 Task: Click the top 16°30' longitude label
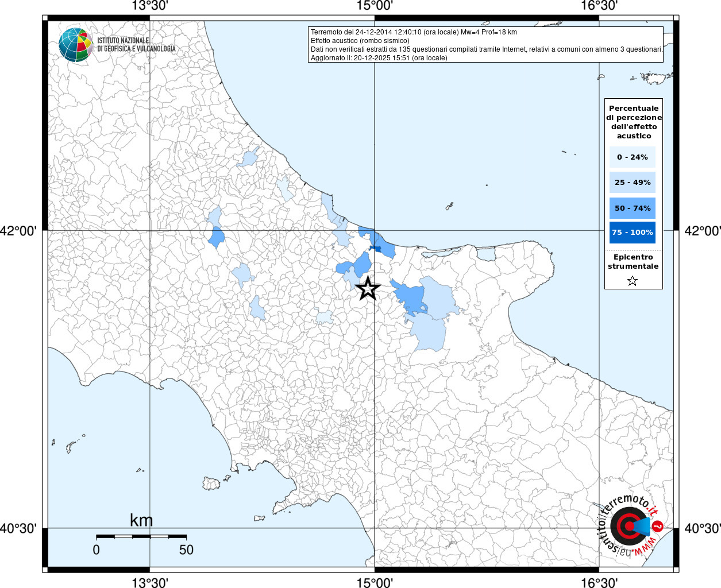coord(599,6)
